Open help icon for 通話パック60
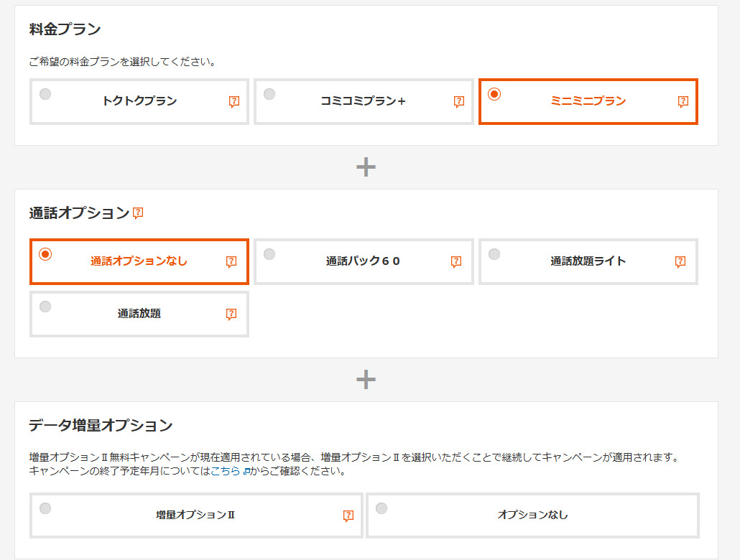This screenshot has height=560, width=740. pos(456,262)
